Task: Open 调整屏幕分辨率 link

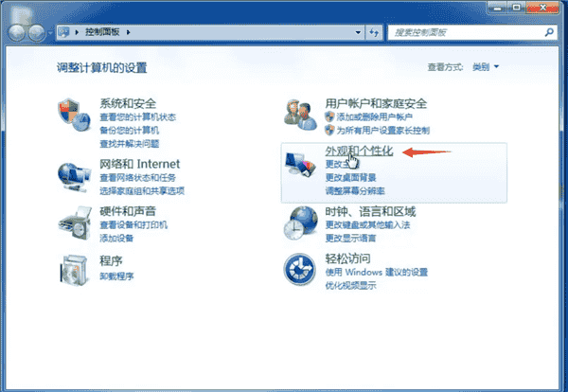Action: point(355,190)
